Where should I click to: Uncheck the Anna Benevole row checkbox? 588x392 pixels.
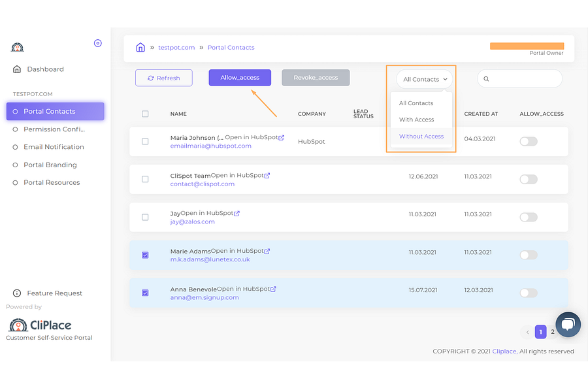point(145,293)
